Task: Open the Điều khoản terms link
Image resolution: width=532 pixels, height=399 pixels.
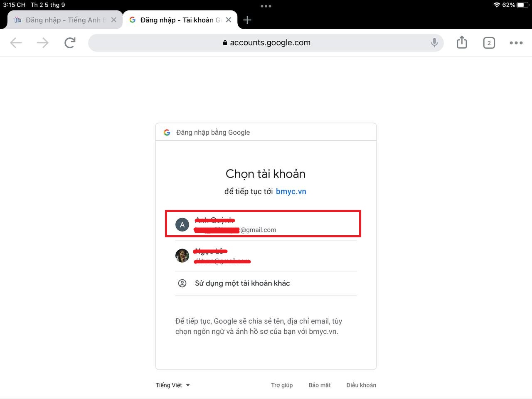Action: [x=361, y=385]
